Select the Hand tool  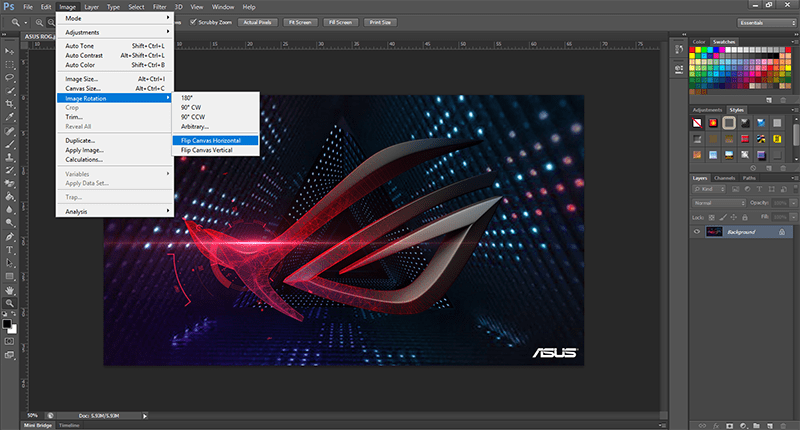(x=10, y=290)
